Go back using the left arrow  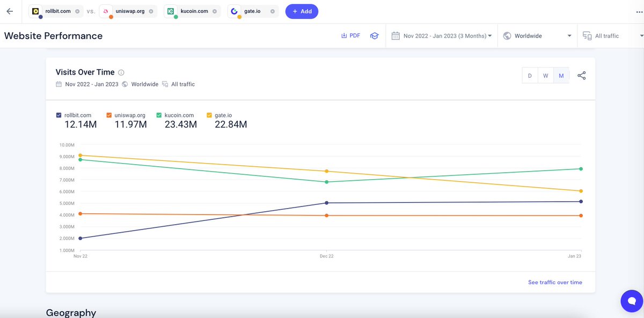(10, 11)
